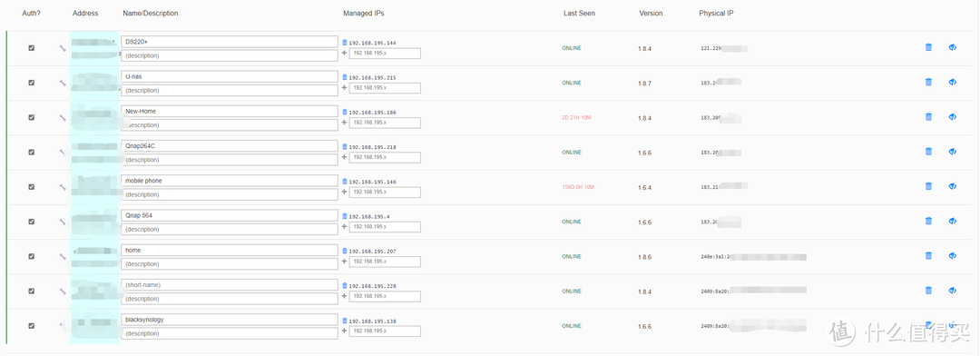Remove managed IP 192.168.195.138 trash icon
Viewport: 980px width, 356px height.
345,321
